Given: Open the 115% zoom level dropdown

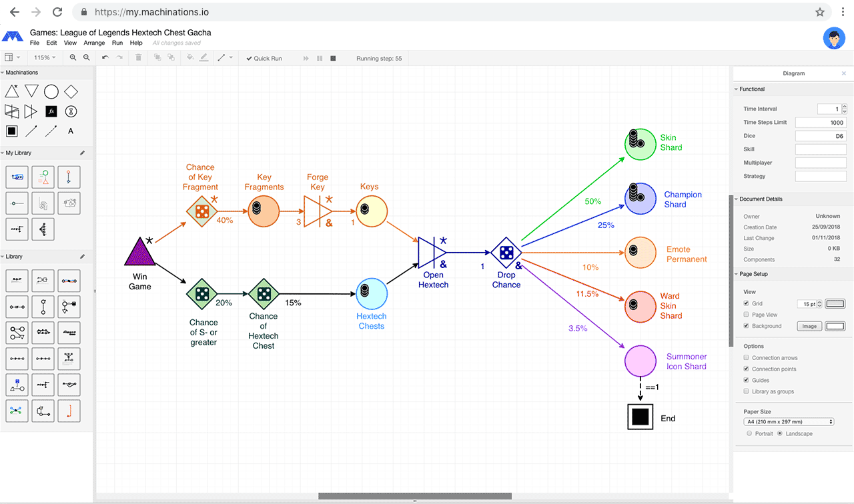Looking at the screenshot, I should click(45, 58).
